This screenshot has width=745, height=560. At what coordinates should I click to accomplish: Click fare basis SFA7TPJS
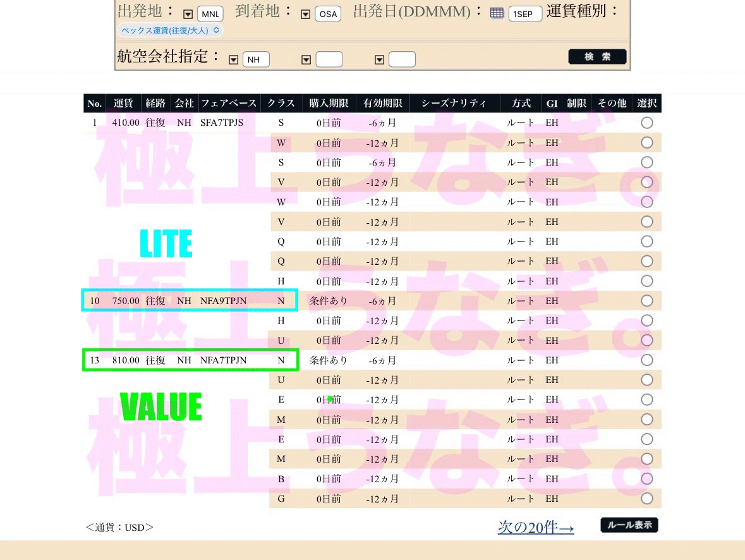coord(222,123)
